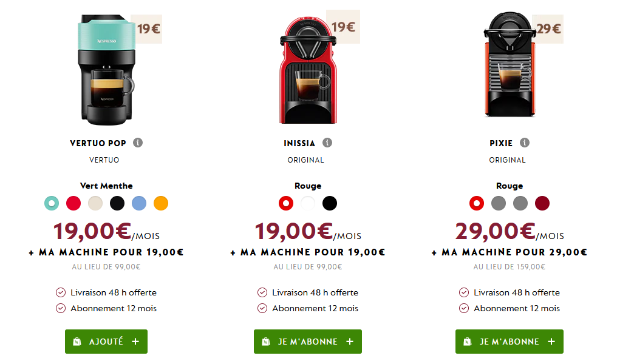The width and height of the screenshot is (634, 364).
Task: Select the selected Vert Menthe swatch for Vertuo Pop
Action: (x=52, y=203)
